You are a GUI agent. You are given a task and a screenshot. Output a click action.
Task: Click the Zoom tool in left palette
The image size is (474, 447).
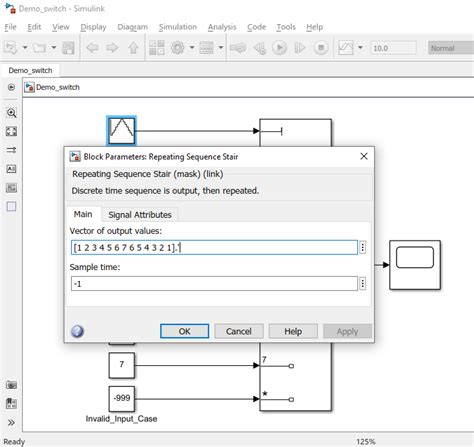11,113
